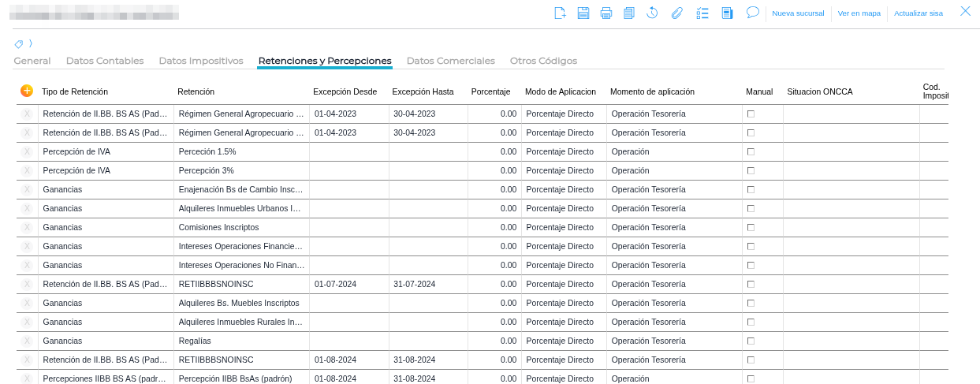The image size is (980, 384).
Task: Switch to the Datos Contables tab
Action: (105, 61)
